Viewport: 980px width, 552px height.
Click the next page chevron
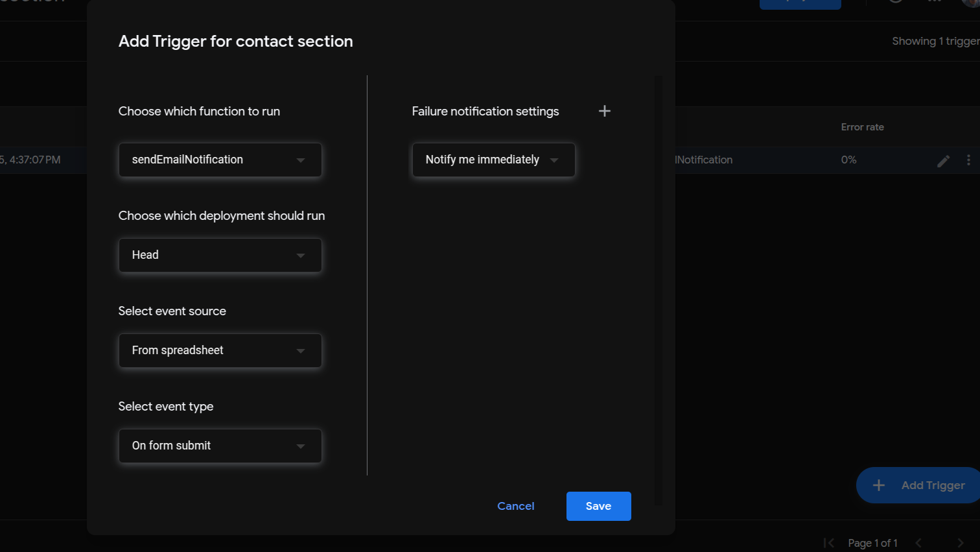[x=961, y=543]
